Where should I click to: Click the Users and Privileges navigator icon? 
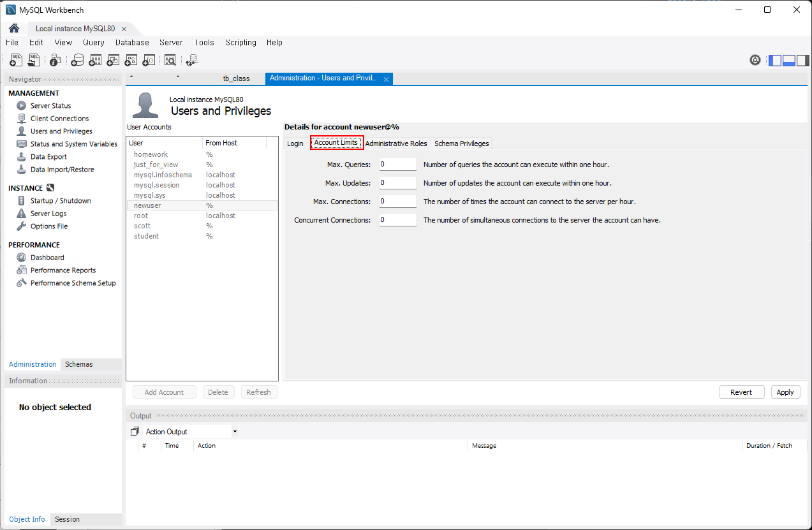pyautogui.click(x=22, y=131)
